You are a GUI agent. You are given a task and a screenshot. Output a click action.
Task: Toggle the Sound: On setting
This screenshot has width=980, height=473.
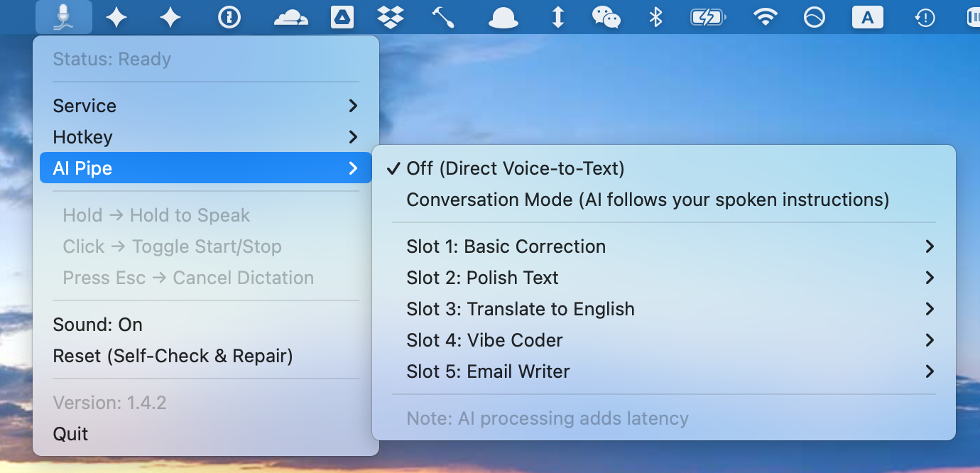pyautogui.click(x=98, y=325)
